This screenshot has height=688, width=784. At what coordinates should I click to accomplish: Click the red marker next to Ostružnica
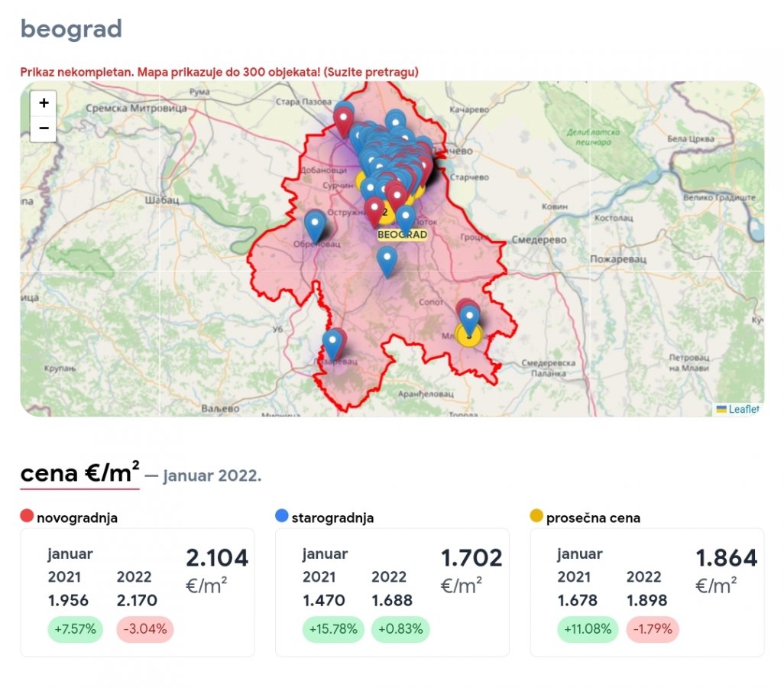click(x=374, y=209)
